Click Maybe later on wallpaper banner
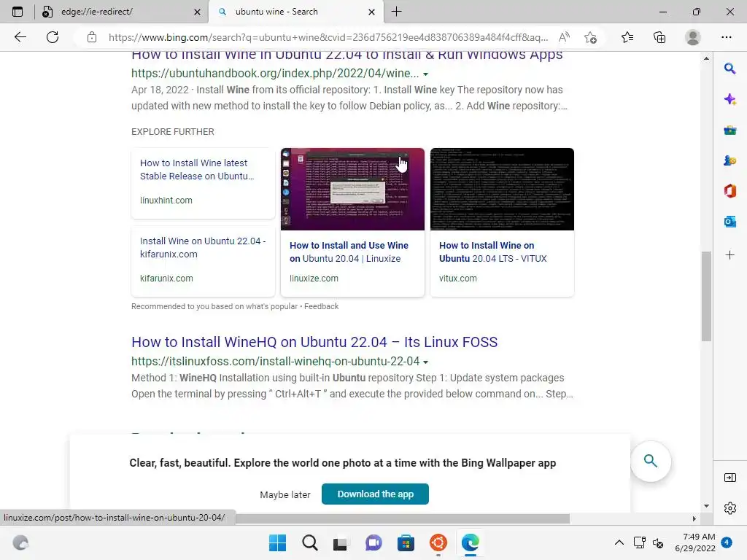The width and height of the screenshot is (747, 560). (285, 495)
